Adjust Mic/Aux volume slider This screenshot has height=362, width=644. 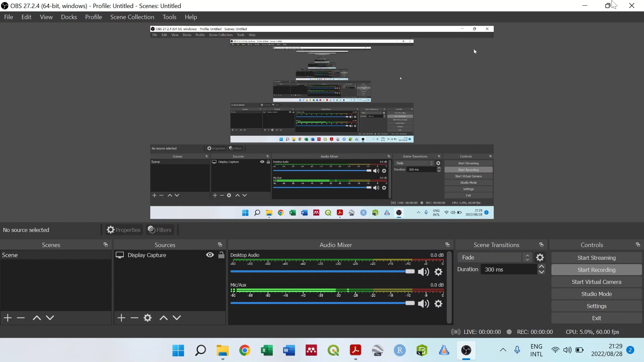[322, 303]
